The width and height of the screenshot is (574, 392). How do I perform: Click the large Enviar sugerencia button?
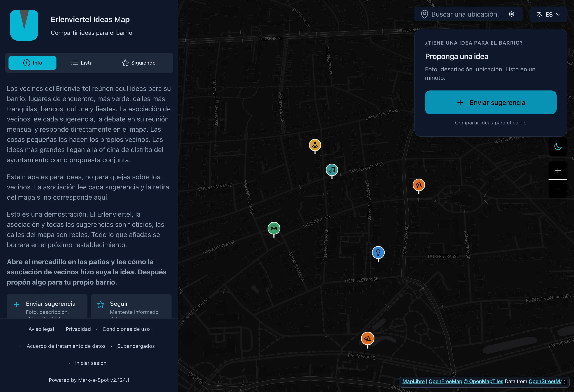click(x=491, y=102)
